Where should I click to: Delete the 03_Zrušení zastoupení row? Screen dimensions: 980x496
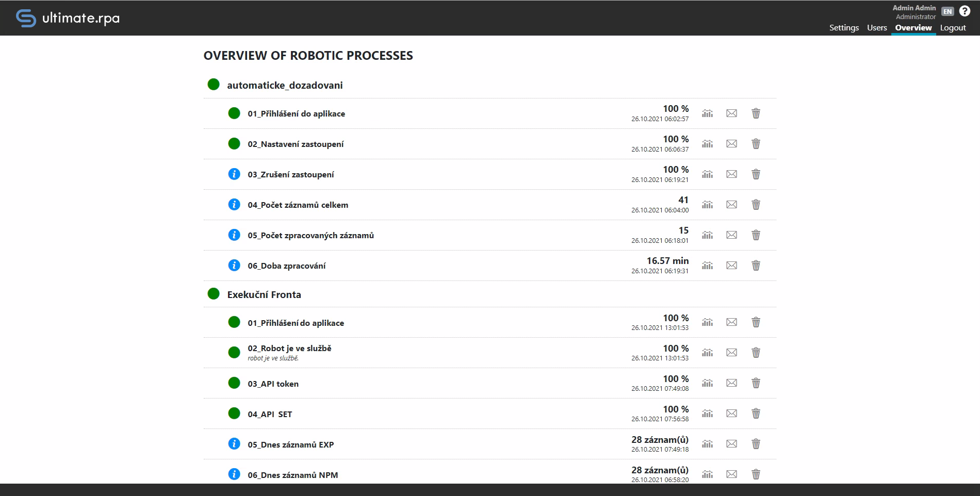click(x=756, y=174)
